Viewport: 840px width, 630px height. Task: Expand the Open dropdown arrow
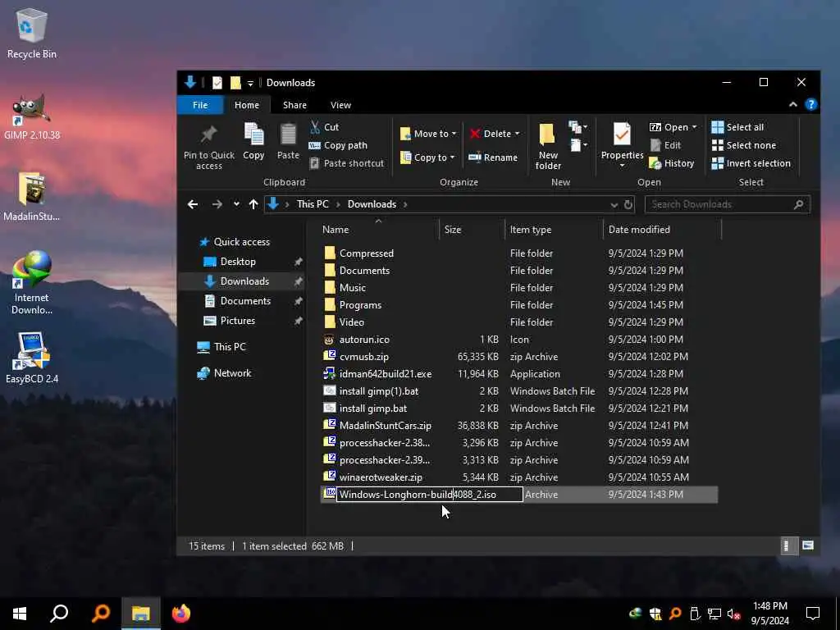coord(694,127)
